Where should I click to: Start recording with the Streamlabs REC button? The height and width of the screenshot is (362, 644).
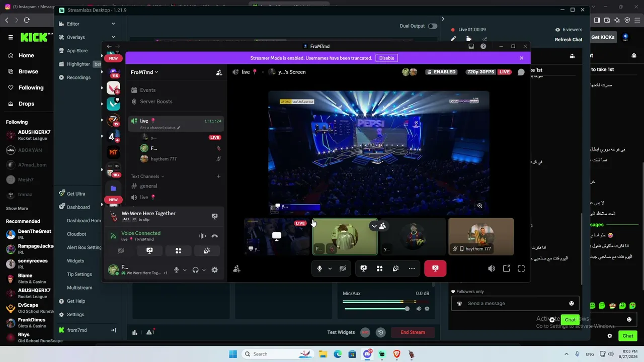(x=365, y=332)
